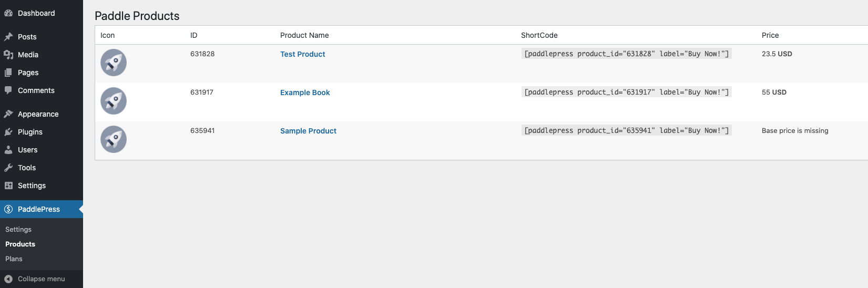Click the price 55 USD
This screenshot has width=868, height=288.
(x=774, y=92)
